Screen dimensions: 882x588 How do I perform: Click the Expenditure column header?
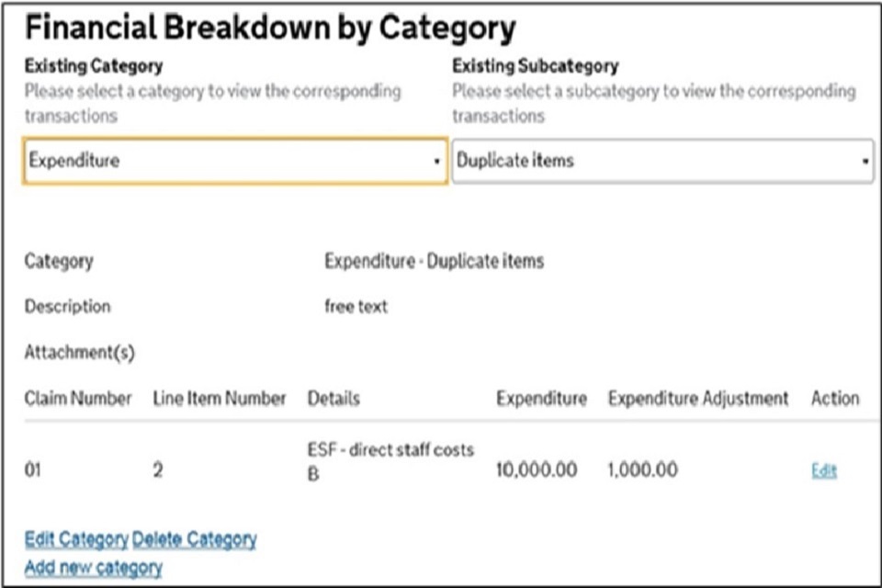(x=541, y=399)
